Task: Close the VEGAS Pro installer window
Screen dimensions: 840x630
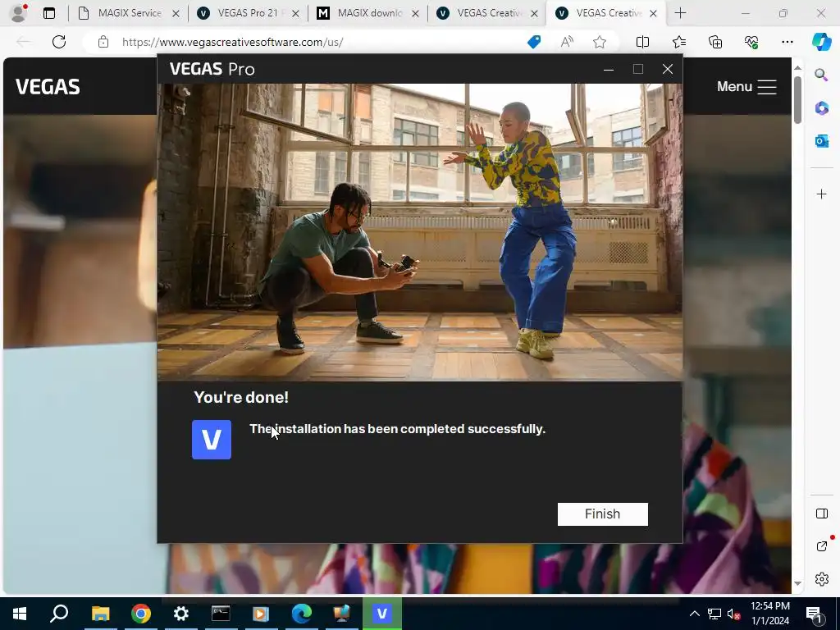Action: (668, 69)
